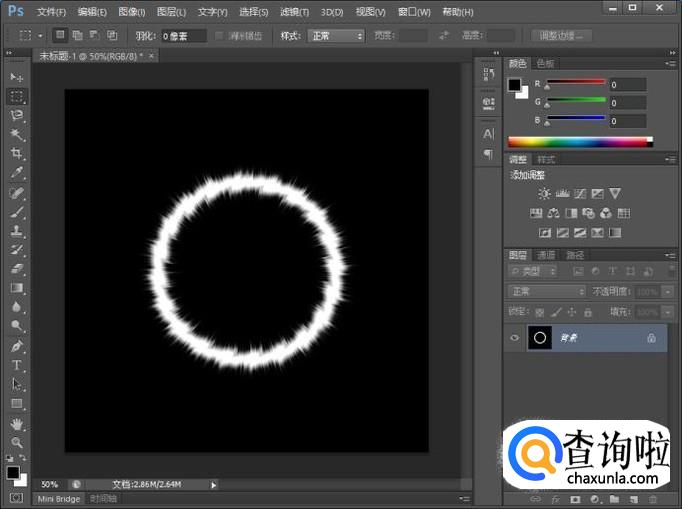Image resolution: width=682 pixels, height=509 pixels.
Task: Open the layer blend mode 正常 dropdown
Action: pyautogui.click(x=547, y=291)
